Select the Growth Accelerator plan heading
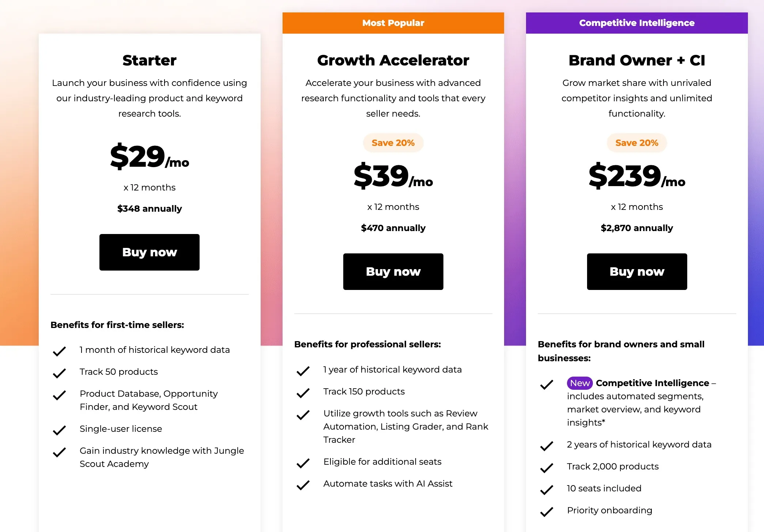The width and height of the screenshot is (764, 532). [x=393, y=60]
